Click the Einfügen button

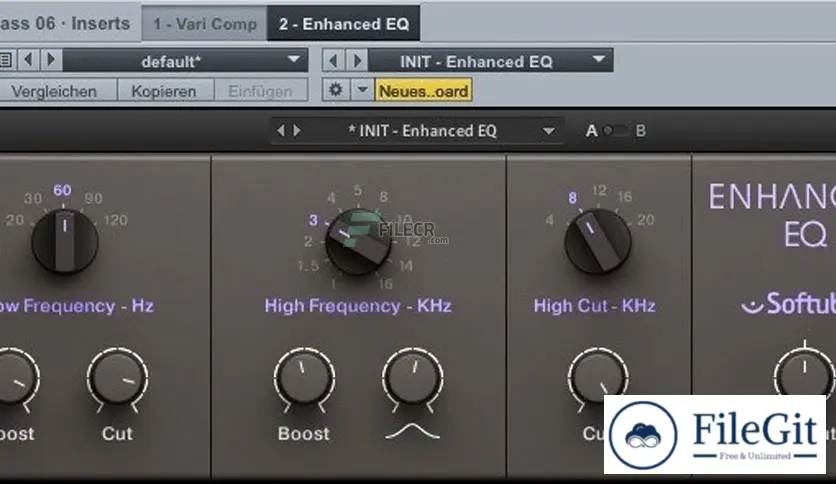click(260, 91)
